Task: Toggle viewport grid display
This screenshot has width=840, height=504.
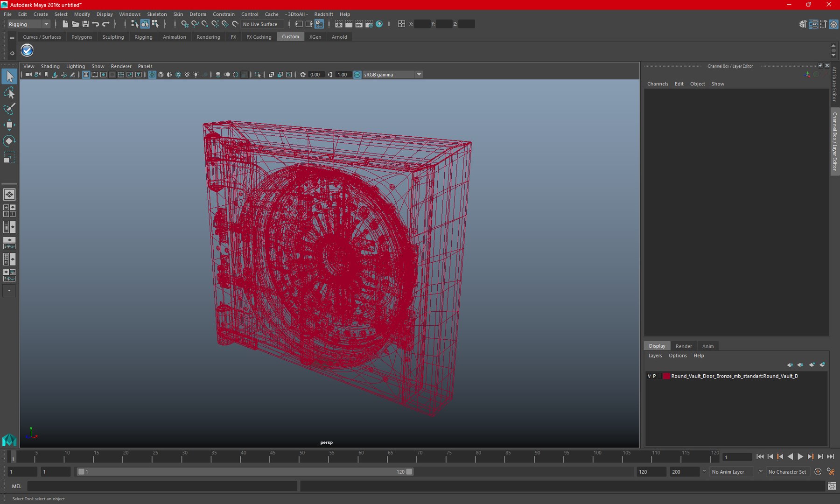Action: tap(86, 75)
